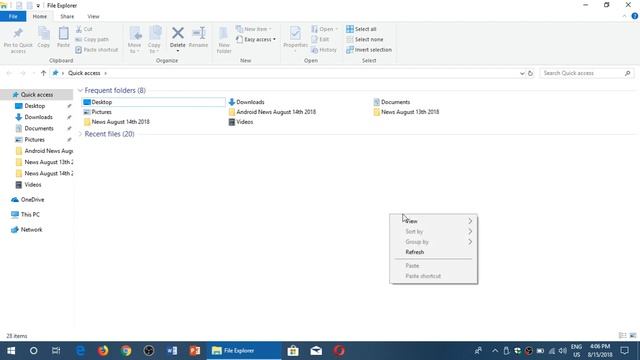Select News August 13th 2018 folder in list
Screen dimensions: 640x360
click(406, 112)
